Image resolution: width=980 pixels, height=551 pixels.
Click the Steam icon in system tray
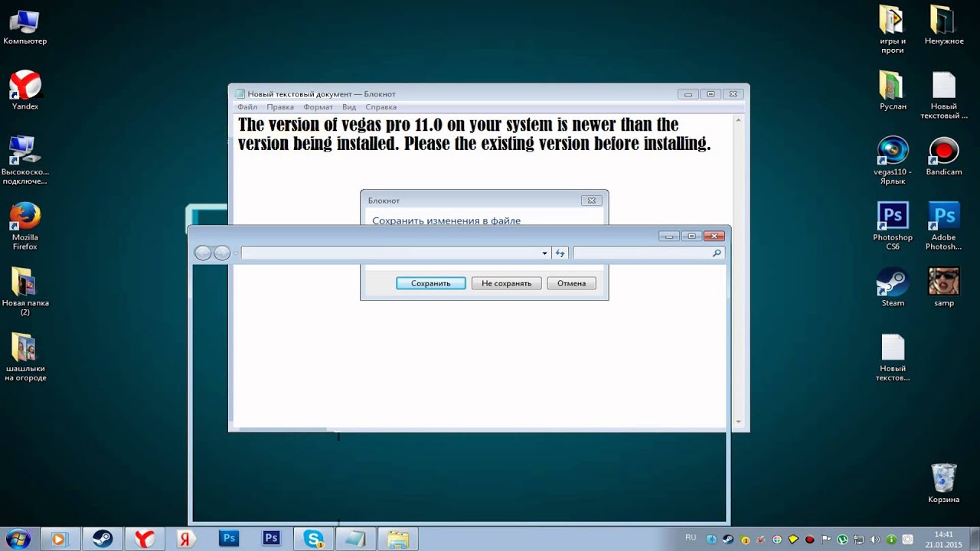tap(728, 540)
